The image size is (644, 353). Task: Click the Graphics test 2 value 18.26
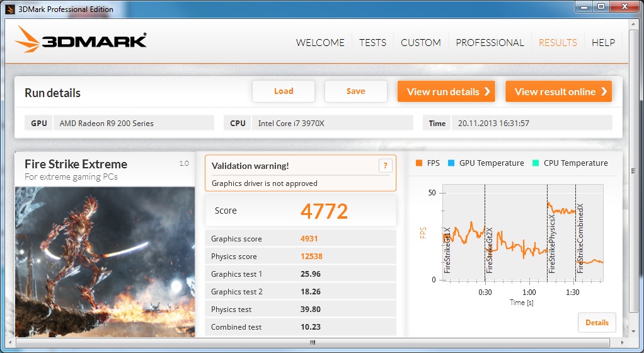311,292
